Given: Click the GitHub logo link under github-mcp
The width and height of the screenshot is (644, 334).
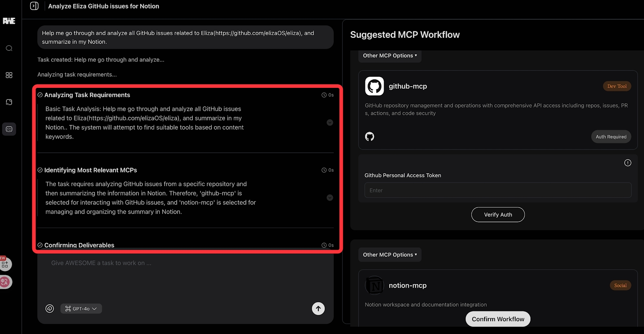Looking at the screenshot, I should click(x=369, y=137).
